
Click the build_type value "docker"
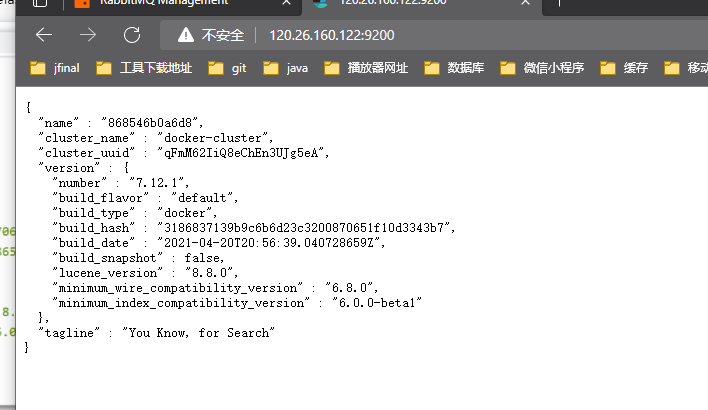pos(185,213)
